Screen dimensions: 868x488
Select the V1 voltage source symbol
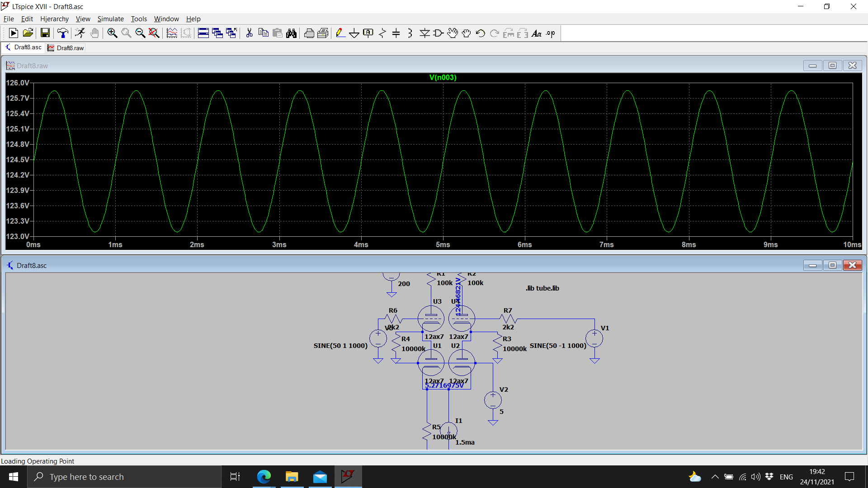[594, 338]
